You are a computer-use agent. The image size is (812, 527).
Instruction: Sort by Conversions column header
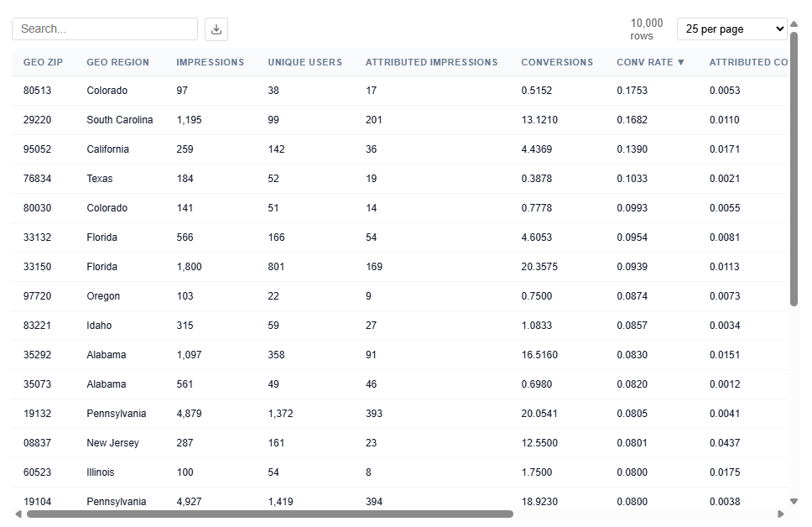coord(556,62)
